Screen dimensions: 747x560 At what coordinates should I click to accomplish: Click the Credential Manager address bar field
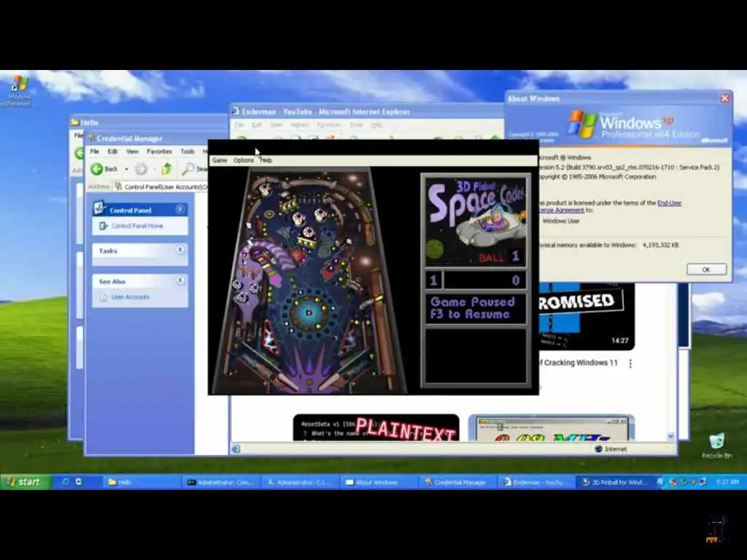coord(160,187)
